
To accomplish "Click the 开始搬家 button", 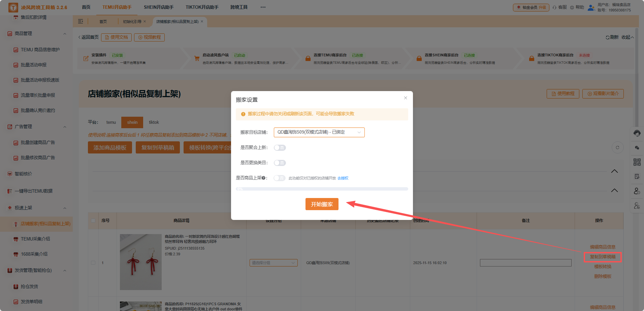I will [x=322, y=204].
